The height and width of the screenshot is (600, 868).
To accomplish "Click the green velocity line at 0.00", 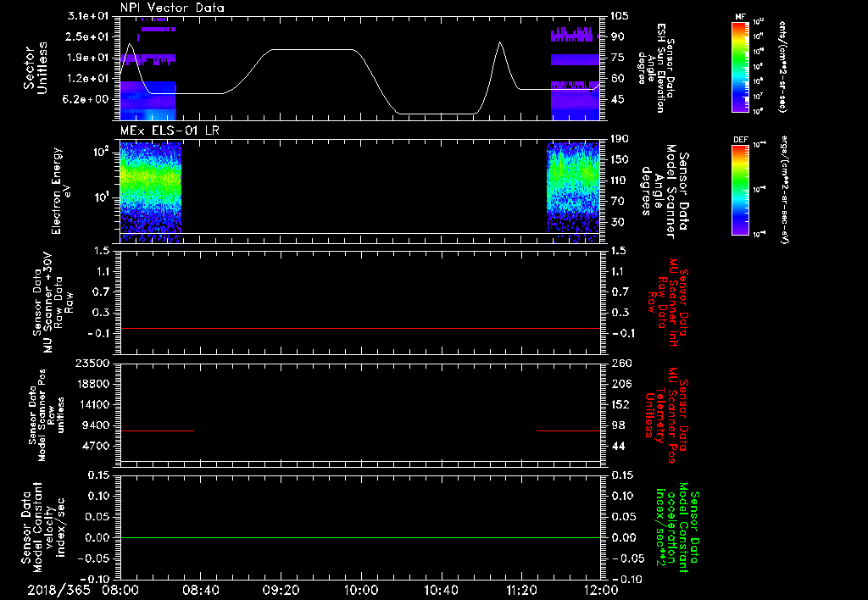I will click(x=360, y=537).
